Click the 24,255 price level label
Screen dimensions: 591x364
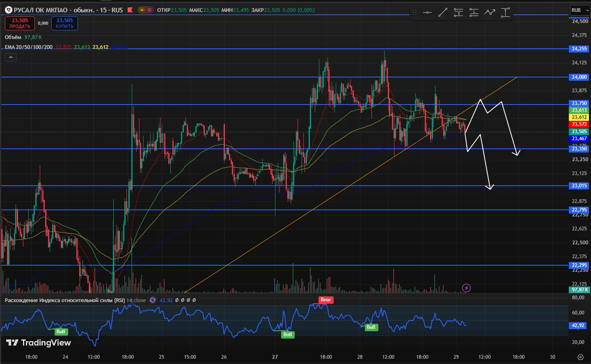pos(580,49)
